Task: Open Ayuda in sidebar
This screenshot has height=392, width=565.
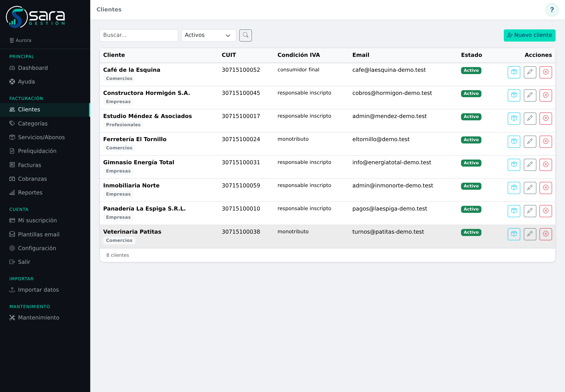Action: click(x=45, y=82)
